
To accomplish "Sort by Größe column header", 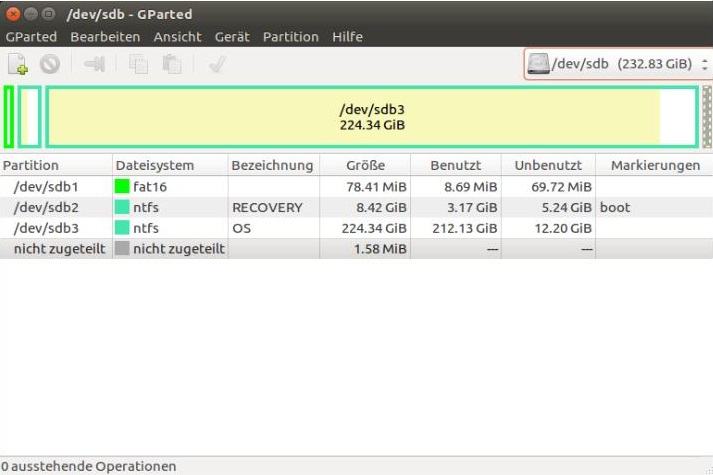I will pyautogui.click(x=365, y=165).
